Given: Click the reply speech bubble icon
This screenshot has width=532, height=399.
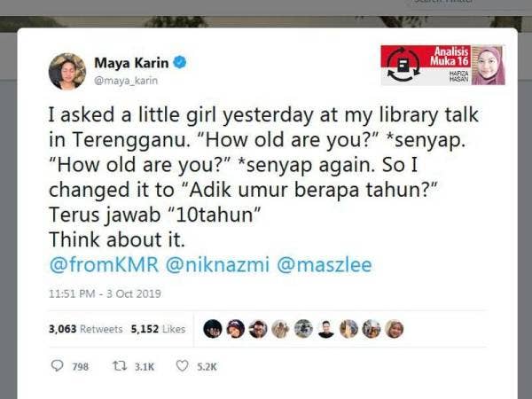Looking at the screenshot, I should (57, 365).
